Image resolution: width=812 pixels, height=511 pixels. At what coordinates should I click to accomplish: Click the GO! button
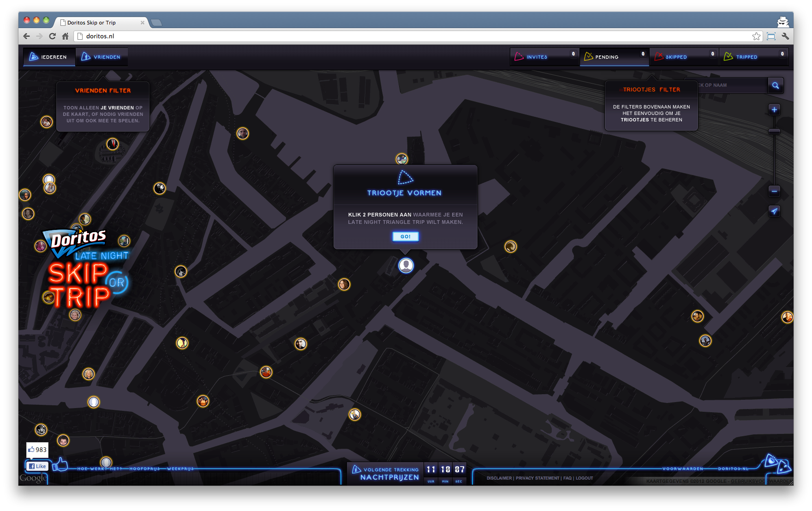tap(406, 236)
